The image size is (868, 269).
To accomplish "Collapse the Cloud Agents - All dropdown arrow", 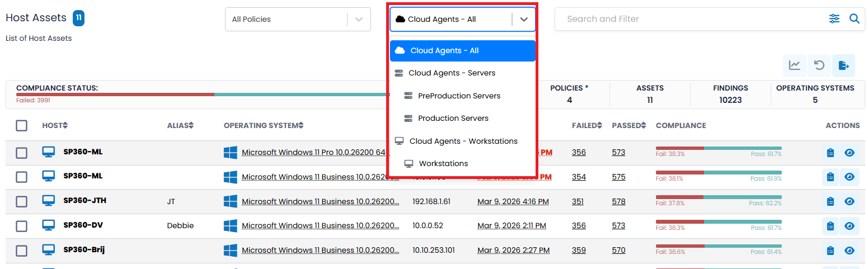I will [x=523, y=19].
